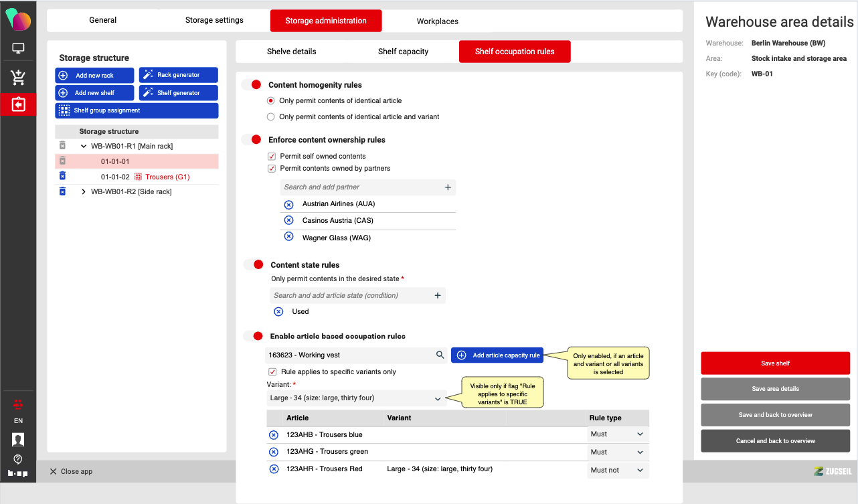Open the monitor icon in left sidebar

[x=18, y=48]
